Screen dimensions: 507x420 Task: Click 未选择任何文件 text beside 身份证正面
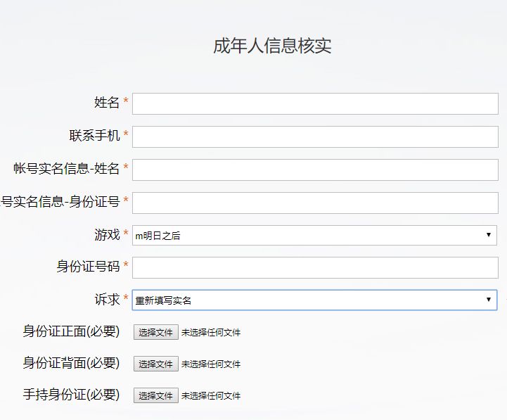(211, 333)
